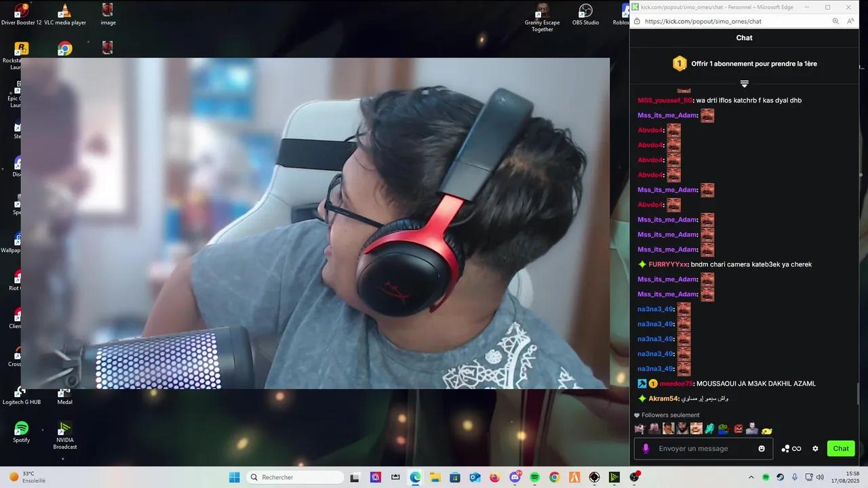
Task: Click the chat scrollbar thumb
Action: [x=858, y=393]
